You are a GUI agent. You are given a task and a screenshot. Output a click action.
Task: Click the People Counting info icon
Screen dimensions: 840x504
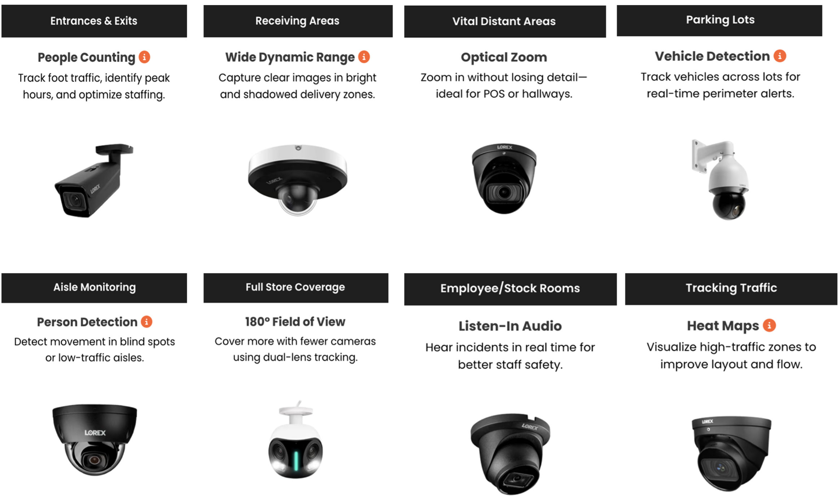[144, 57]
